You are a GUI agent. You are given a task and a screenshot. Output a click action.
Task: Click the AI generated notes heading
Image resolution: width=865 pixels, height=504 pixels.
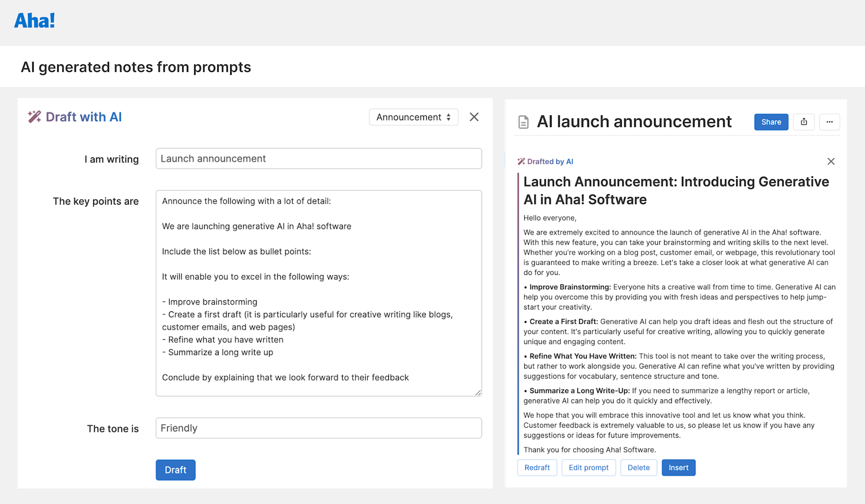(x=136, y=67)
